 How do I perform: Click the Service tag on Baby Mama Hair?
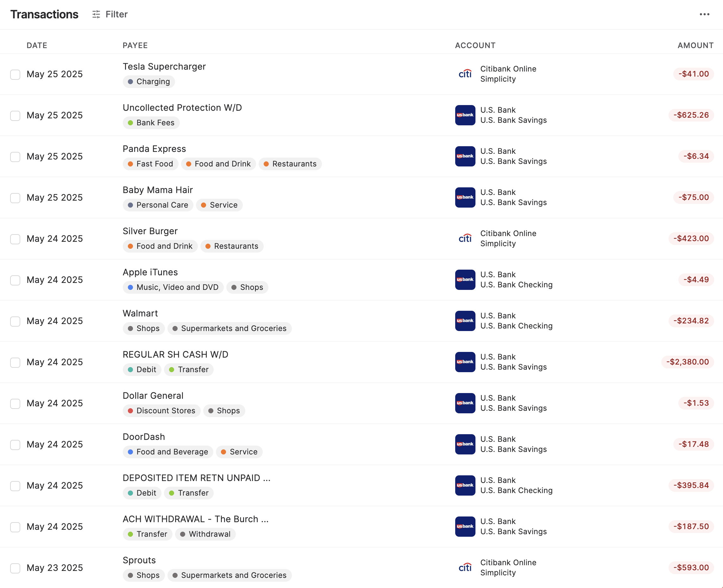tap(219, 205)
